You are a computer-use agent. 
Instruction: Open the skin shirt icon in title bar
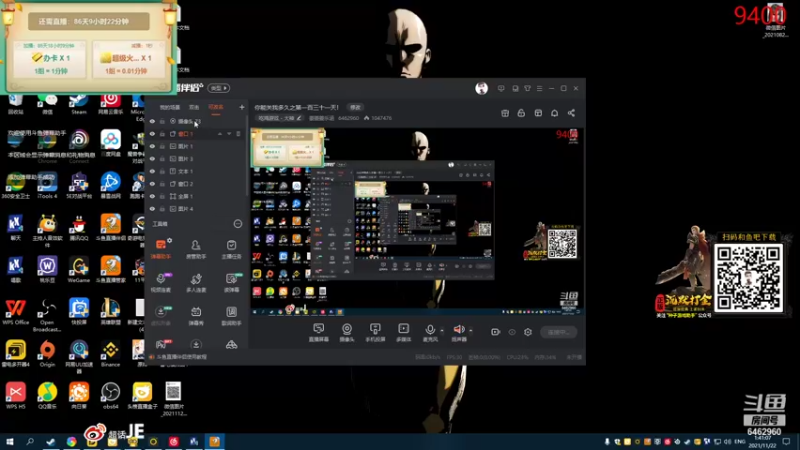click(528, 88)
